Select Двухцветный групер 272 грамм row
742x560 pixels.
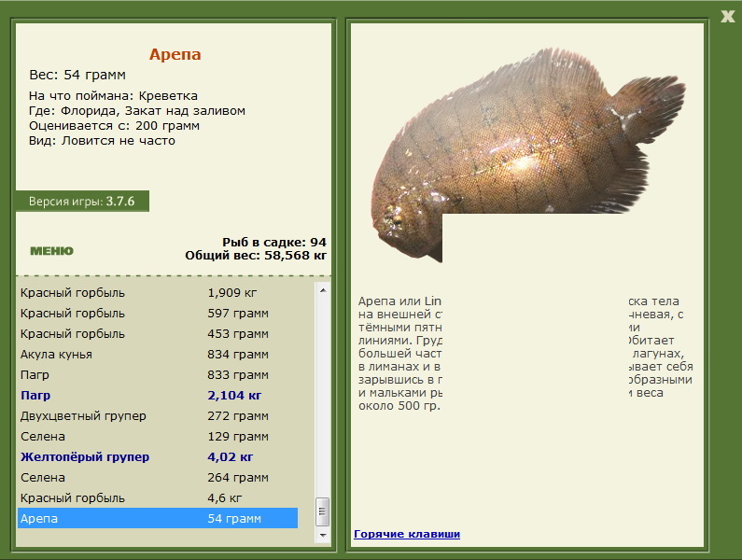(x=158, y=415)
